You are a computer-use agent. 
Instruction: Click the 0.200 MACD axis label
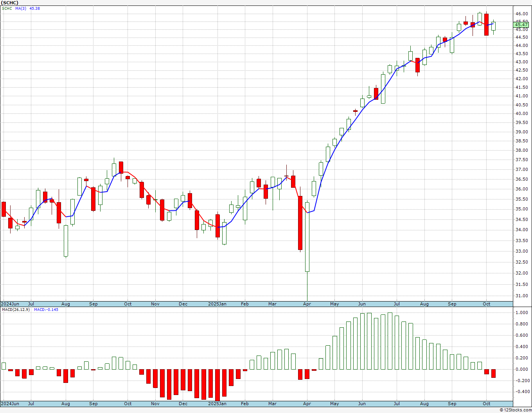(521, 358)
